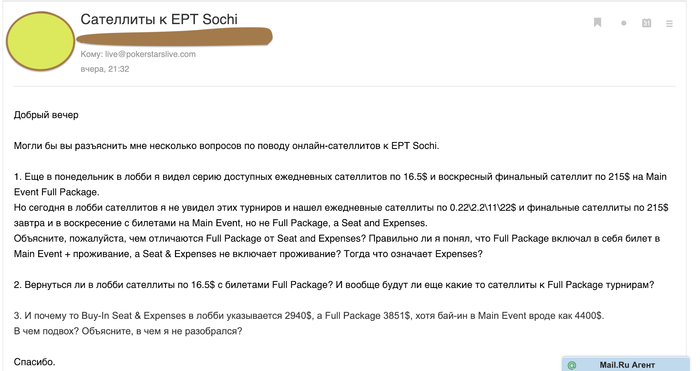Click the yellow sender avatar circle
Screen dimensions: 700x371
click(41, 41)
